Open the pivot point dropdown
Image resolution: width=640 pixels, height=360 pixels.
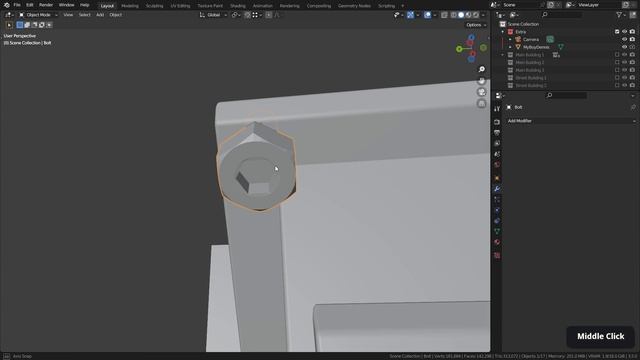coord(236,15)
